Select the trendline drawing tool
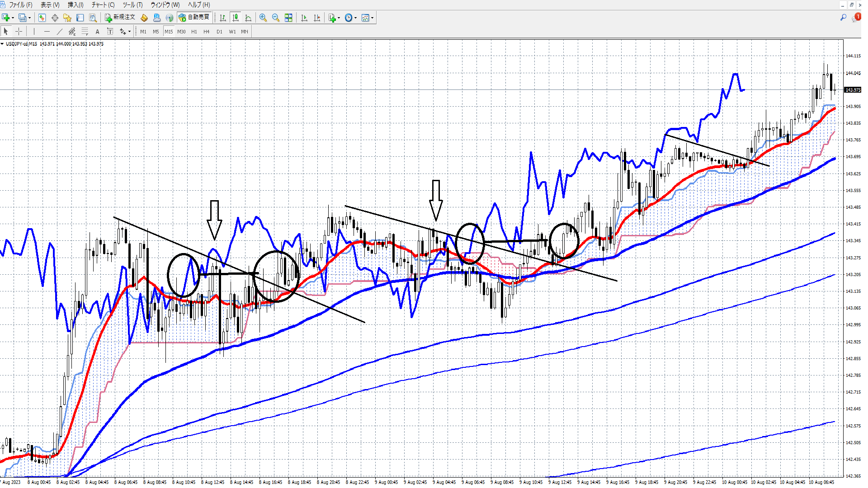Viewport: 868px width, 488px height. click(x=59, y=31)
